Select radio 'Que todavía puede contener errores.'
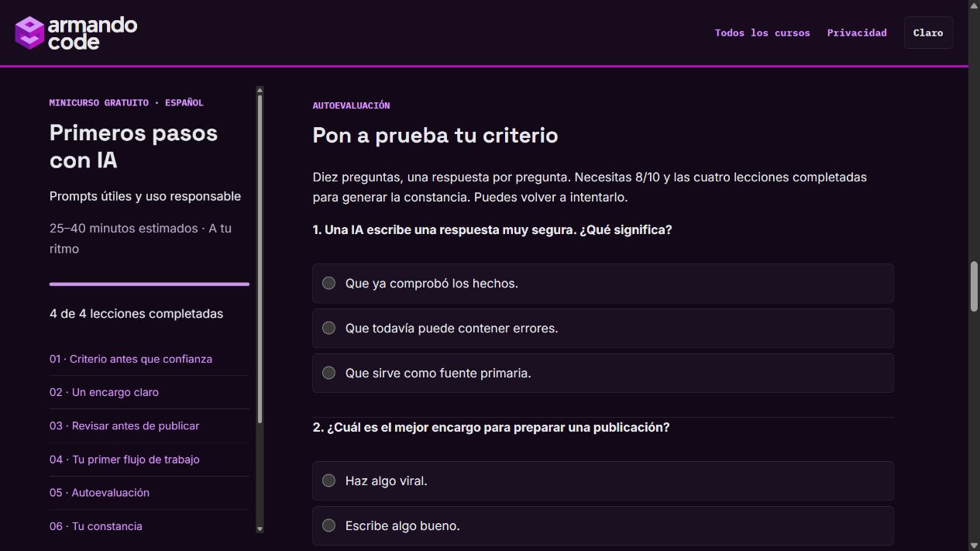The height and width of the screenshot is (551, 980). [x=328, y=328]
